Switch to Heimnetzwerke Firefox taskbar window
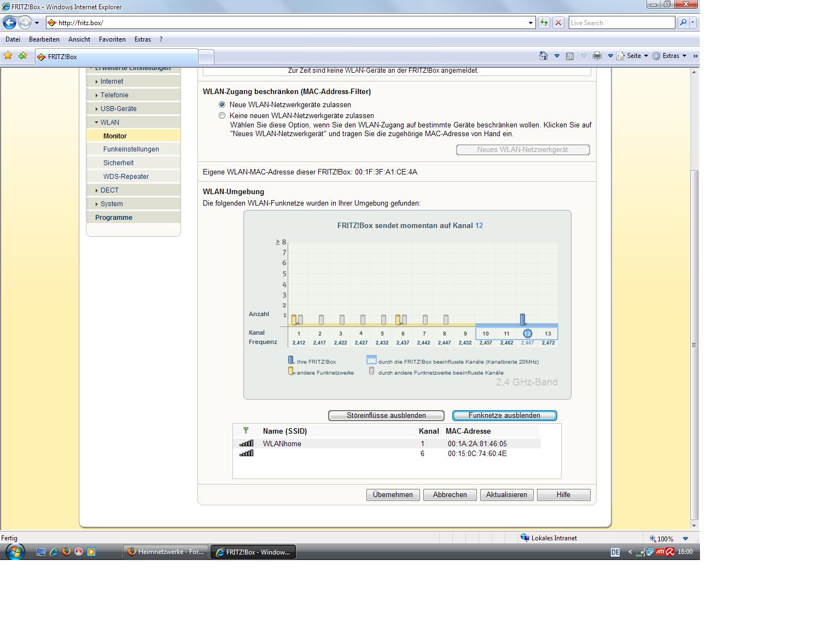840x630 pixels. 166,552
